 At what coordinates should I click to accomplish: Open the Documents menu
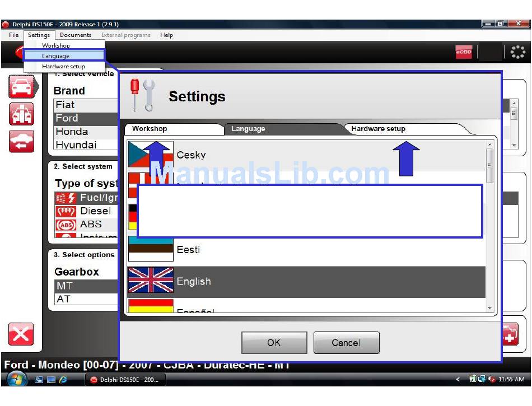[76, 35]
